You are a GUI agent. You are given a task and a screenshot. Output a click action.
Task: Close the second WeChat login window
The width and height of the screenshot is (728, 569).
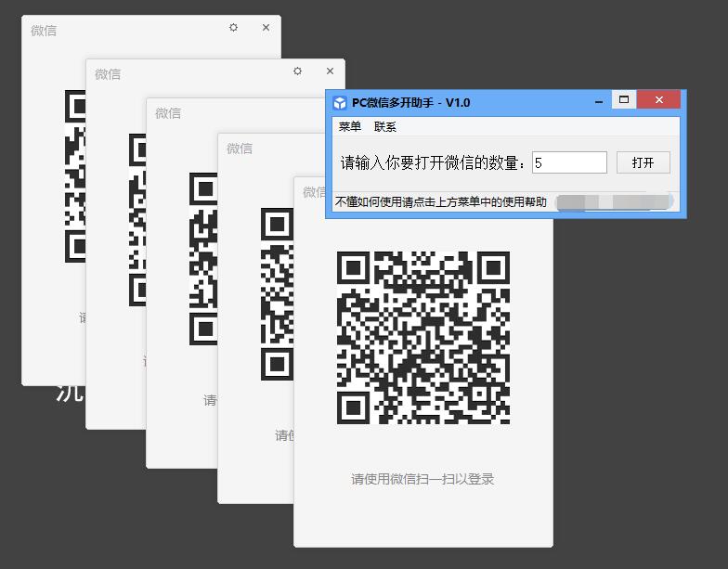[330, 71]
